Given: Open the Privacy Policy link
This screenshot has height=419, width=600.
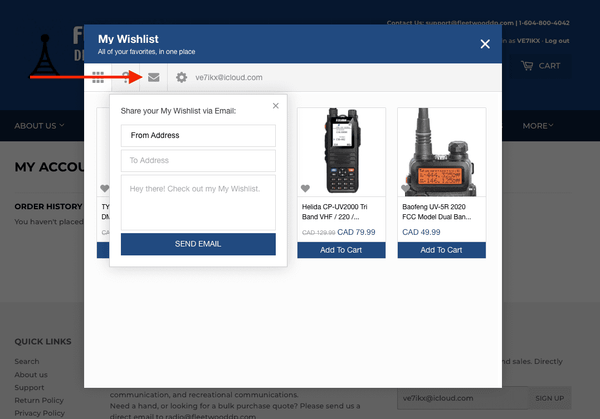Looking at the screenshot, I should [x=39, y=413].
